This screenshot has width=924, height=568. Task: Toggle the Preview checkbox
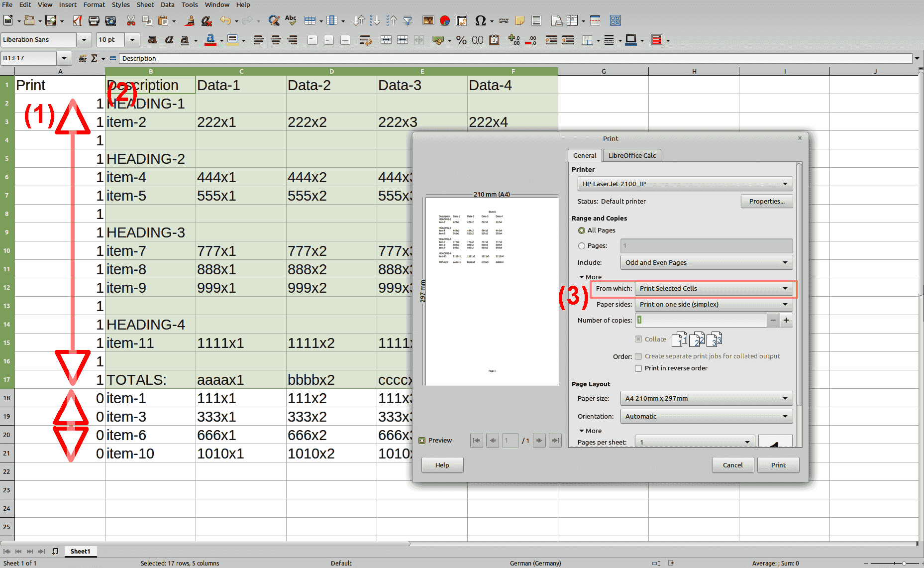point(422,441)
